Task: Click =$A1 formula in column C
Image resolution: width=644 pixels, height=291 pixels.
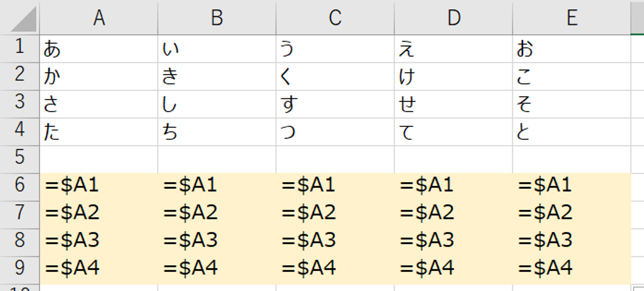Action: (x=335, y=188)
